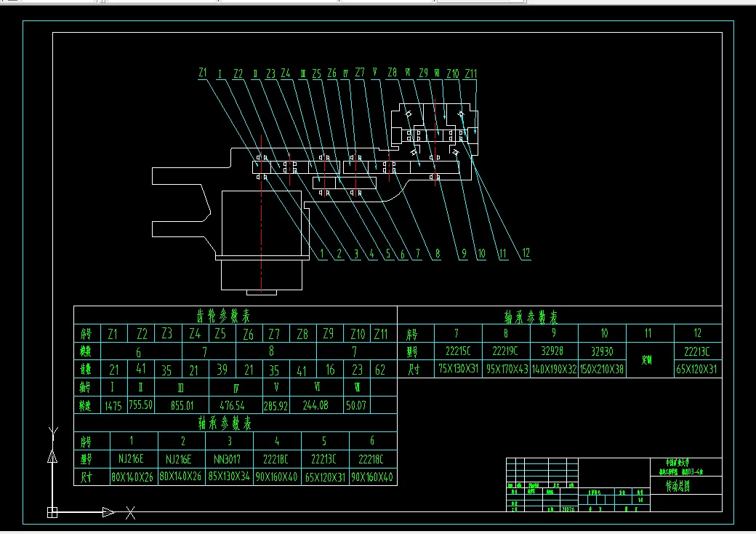Click the UCS X-axis arrow label
The height and width of the screenshot is (534, 756).
click(130, 513)
